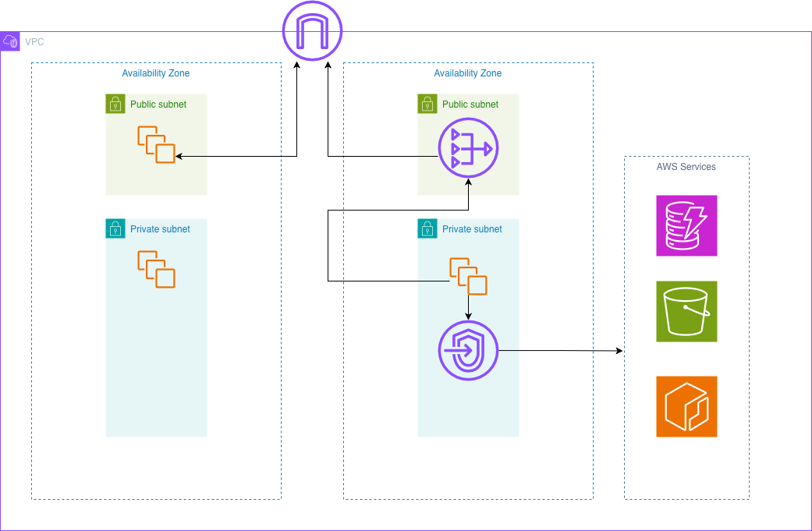Click the Private subnet label on the left
Viewport: 812px width, 531px height.
tap(160, 228)
